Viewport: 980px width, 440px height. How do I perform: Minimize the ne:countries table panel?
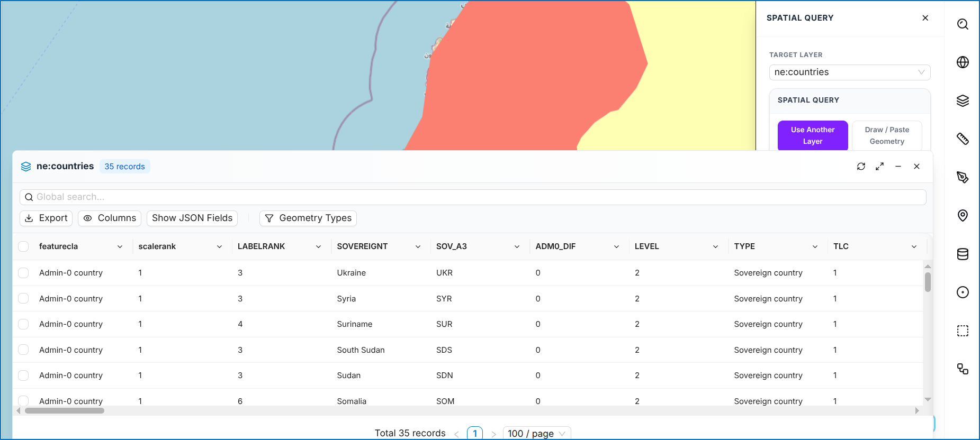pyautogui.click(x=898, y=167)
